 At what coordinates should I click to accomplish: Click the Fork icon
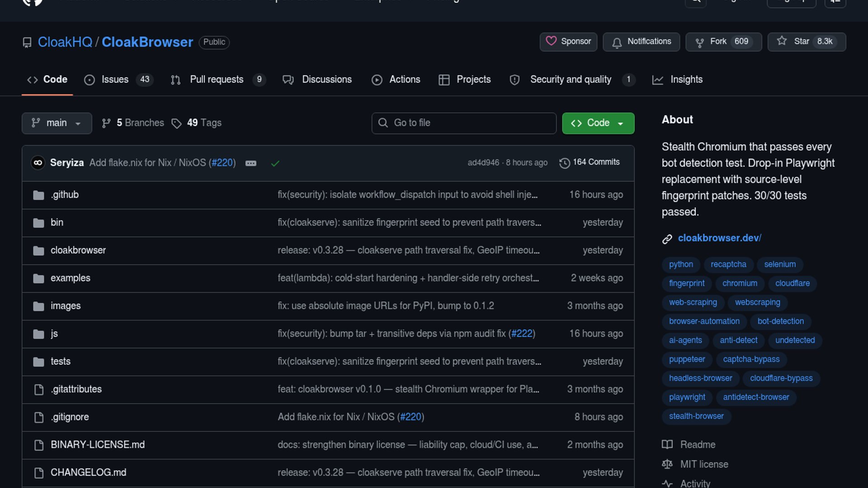[699, 42]
